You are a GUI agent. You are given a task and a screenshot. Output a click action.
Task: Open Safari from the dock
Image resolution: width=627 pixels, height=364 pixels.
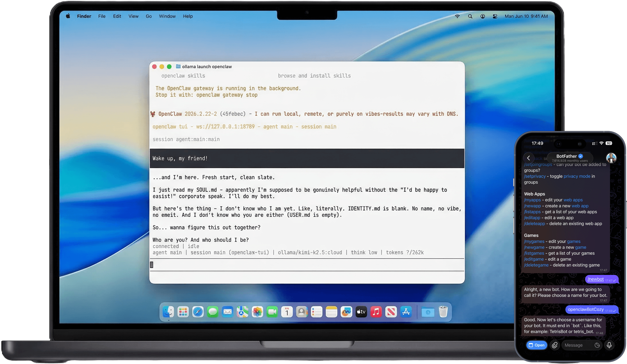coord(198,312)
